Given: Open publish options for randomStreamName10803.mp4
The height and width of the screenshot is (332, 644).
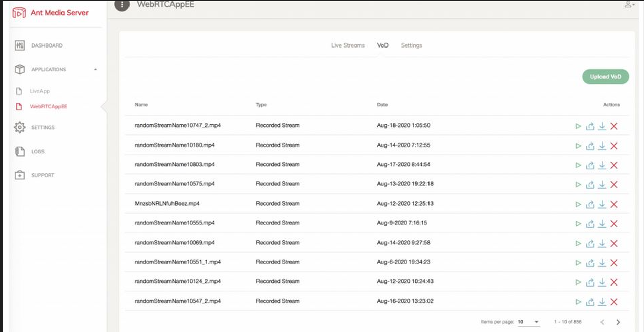Looking at the screenshot, I should click(x=589, y=165).
